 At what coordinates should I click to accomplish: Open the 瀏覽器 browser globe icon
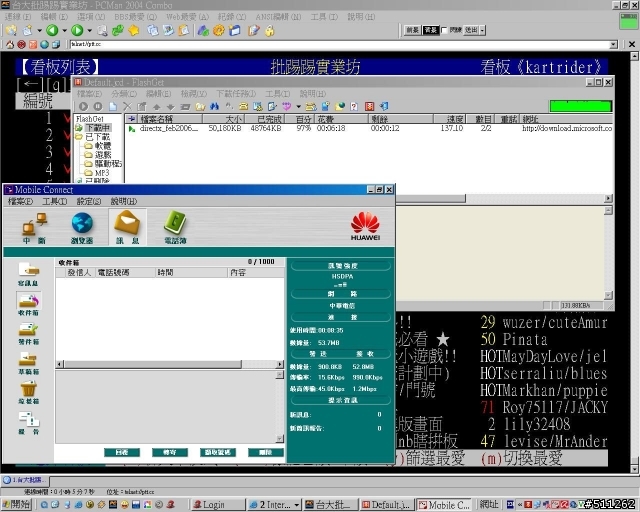tap(82, 229)
